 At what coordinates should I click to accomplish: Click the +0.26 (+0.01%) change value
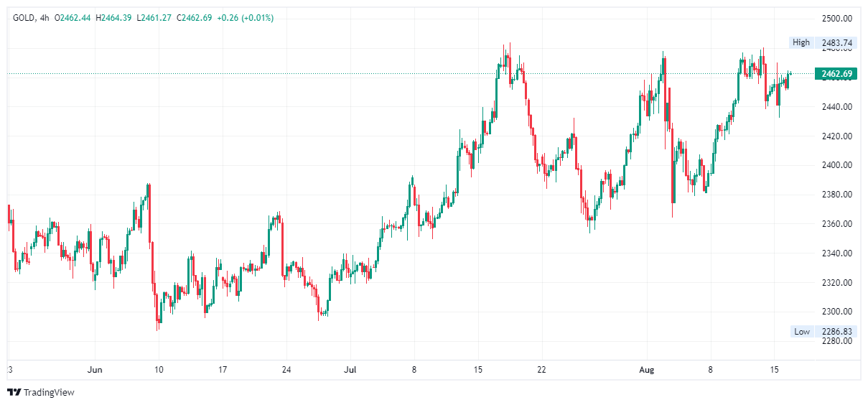245,18
